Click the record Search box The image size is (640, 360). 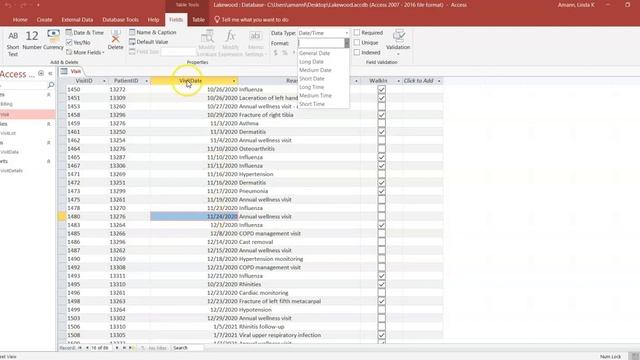tap(187, 348)
